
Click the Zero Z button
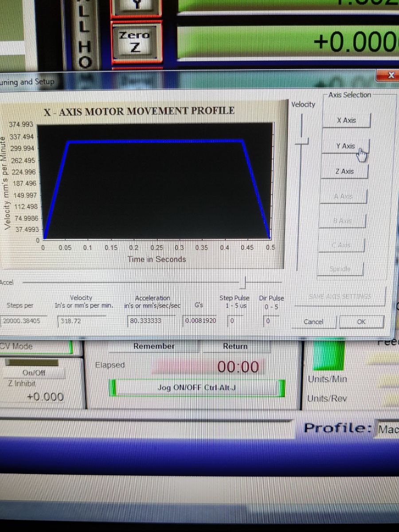point(135,41)
